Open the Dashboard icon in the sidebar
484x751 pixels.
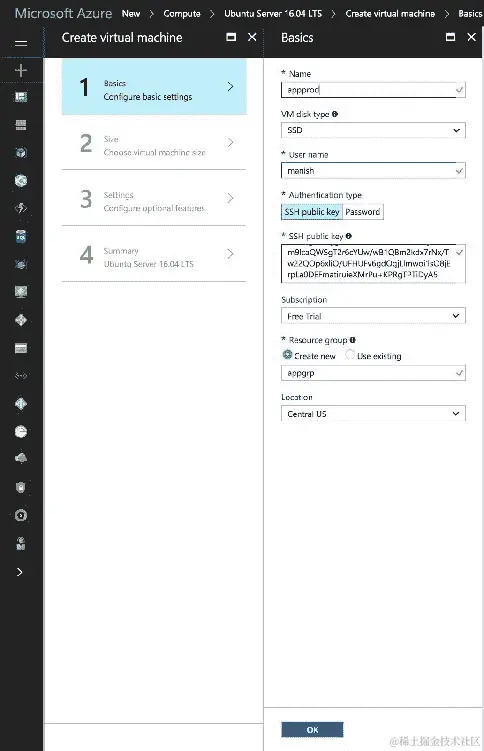[21, 97]
